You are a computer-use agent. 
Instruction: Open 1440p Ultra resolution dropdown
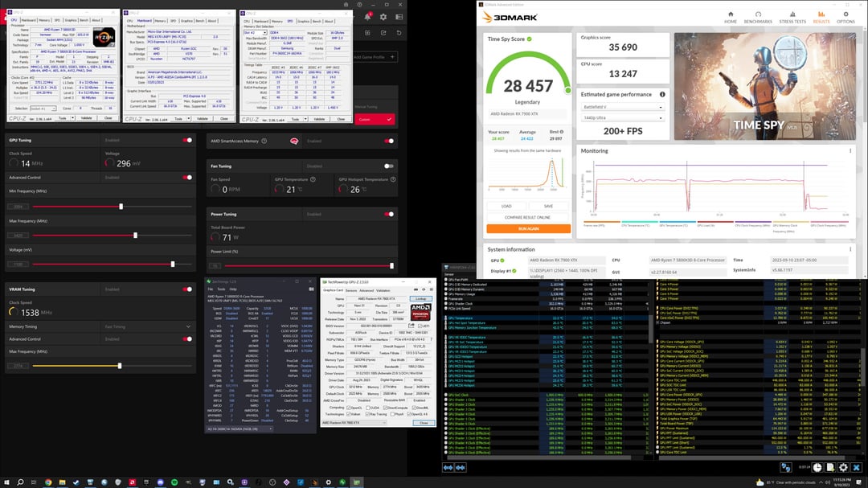pyautogui.click(x=622, y=118)
